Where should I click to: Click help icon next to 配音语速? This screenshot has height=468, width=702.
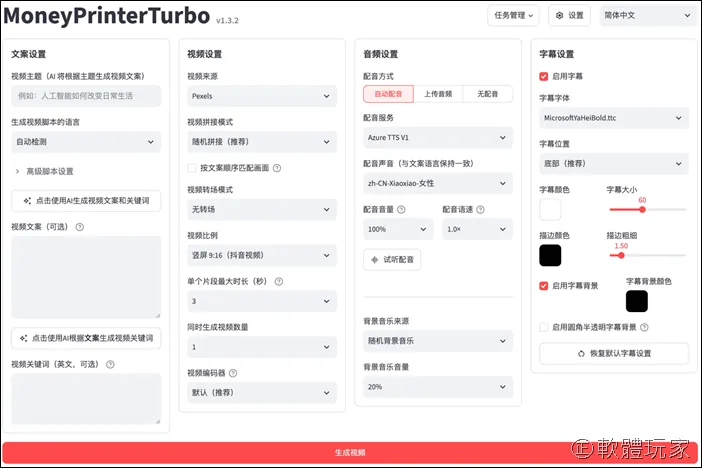pyautogui.click(x=480, y=209)
